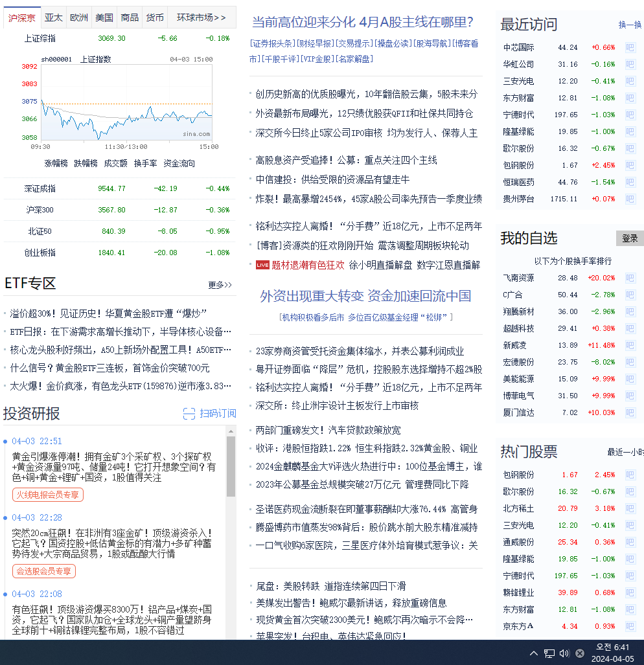
Task: Open the 沪深300 index row
Action: pyautogui.click(x=120, y=210)
